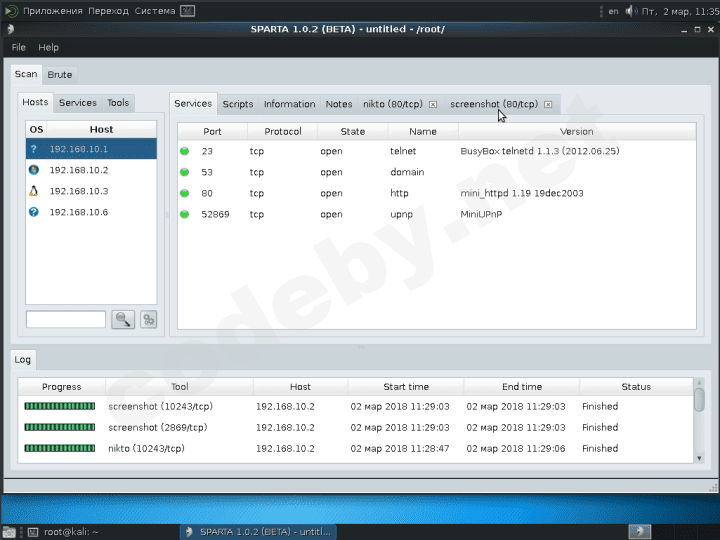Click the volume speaker icon in system tray
Screen dimensions: 720x540
pos(631,11)
